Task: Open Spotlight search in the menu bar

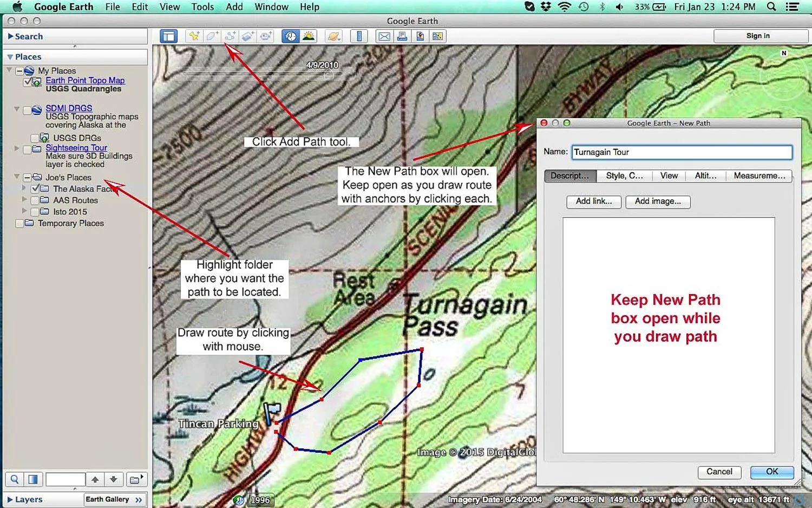Action: coord(771,6)
